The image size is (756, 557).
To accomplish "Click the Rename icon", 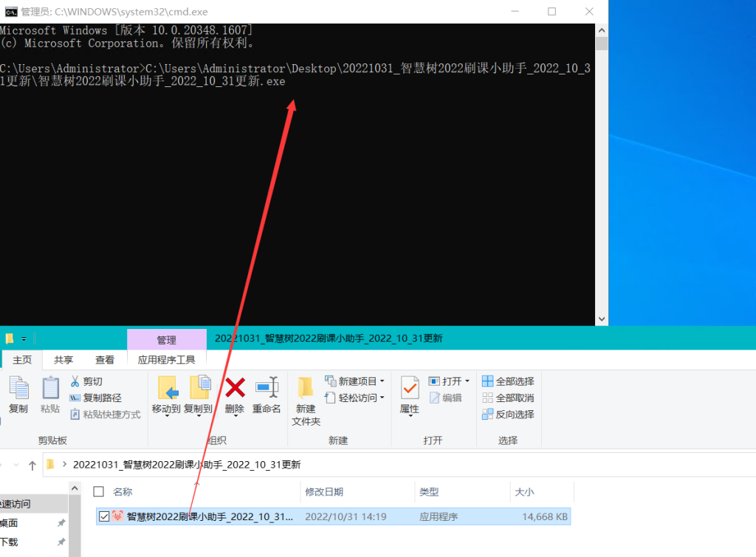I will click(x=267, y=387).
